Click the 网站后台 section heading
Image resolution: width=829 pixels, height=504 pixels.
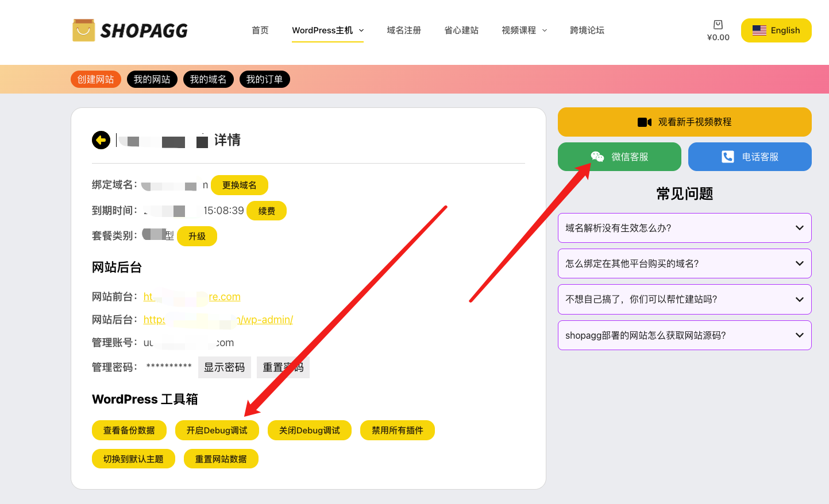tap(117, 267)
